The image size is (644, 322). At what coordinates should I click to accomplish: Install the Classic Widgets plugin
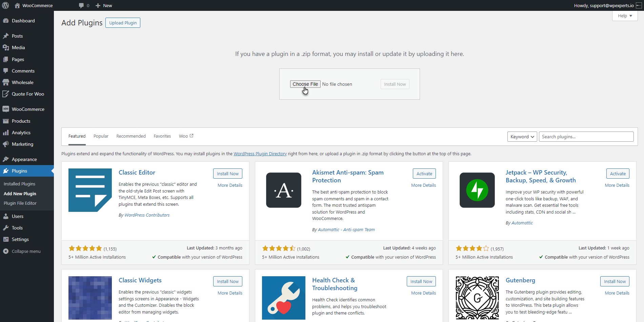point(228,281)
